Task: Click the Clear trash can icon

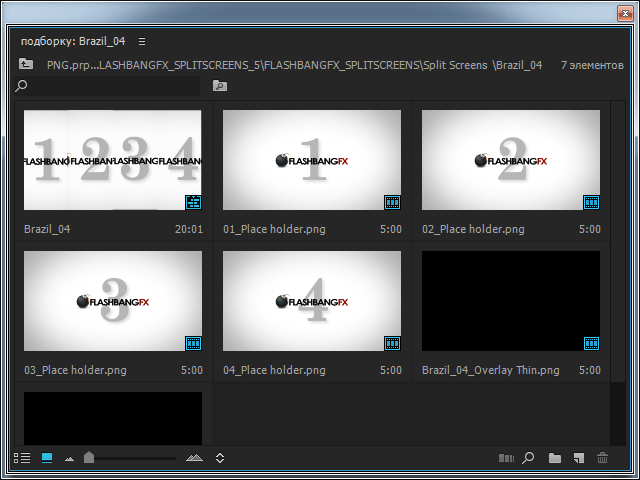Action: click(602, 458)
